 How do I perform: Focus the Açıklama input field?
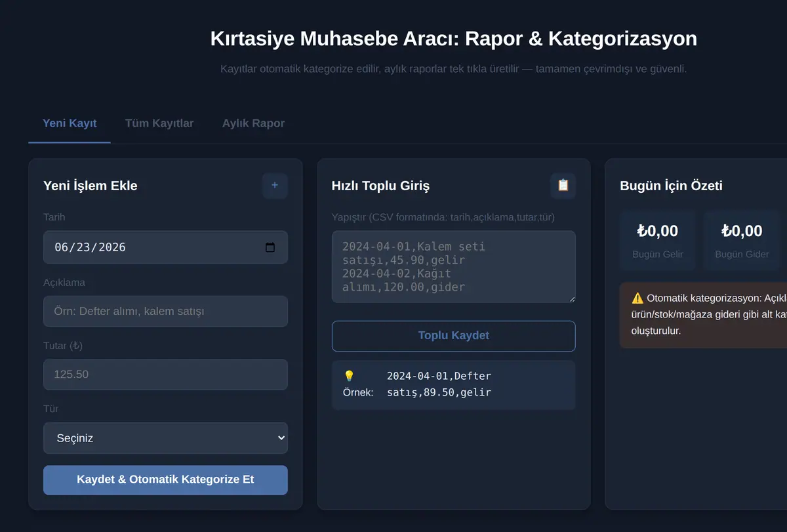click(x=165, y=311)
